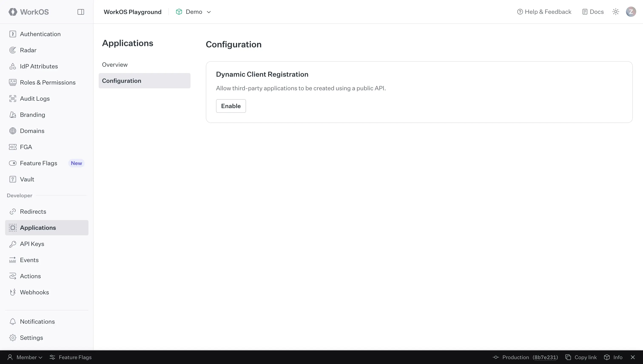Click the Docs document icon

(585, 12)
